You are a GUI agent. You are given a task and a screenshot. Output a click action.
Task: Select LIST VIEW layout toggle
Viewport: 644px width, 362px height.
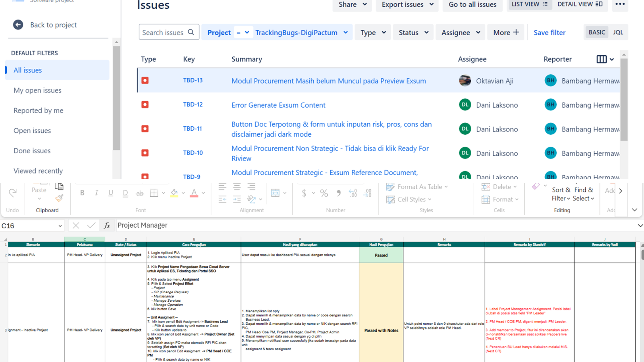[529, 4]
